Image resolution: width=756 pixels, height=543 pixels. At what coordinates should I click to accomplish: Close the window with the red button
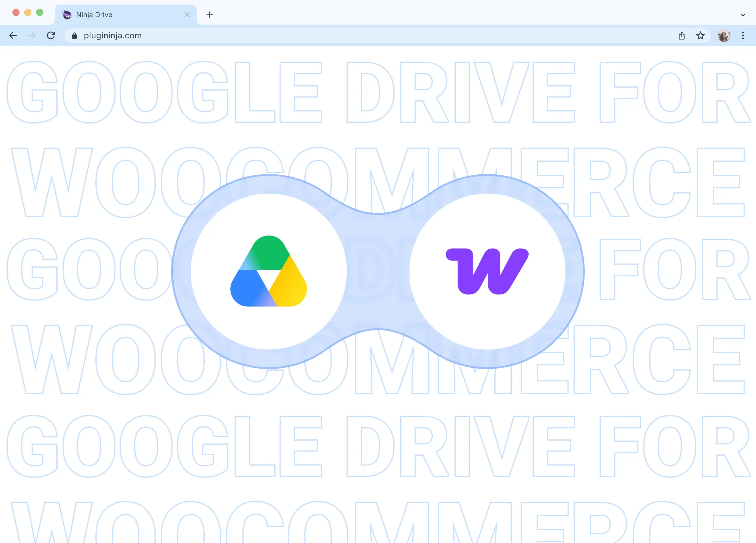pos(16,12)
